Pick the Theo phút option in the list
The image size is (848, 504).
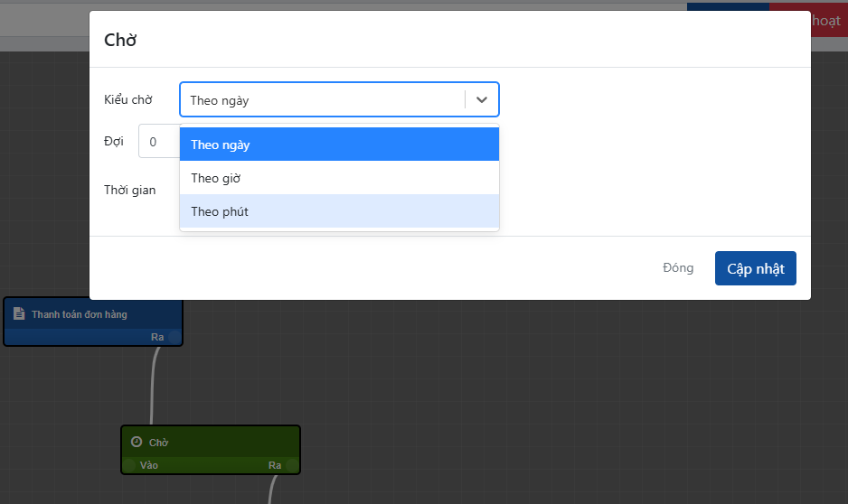(339, 211)
